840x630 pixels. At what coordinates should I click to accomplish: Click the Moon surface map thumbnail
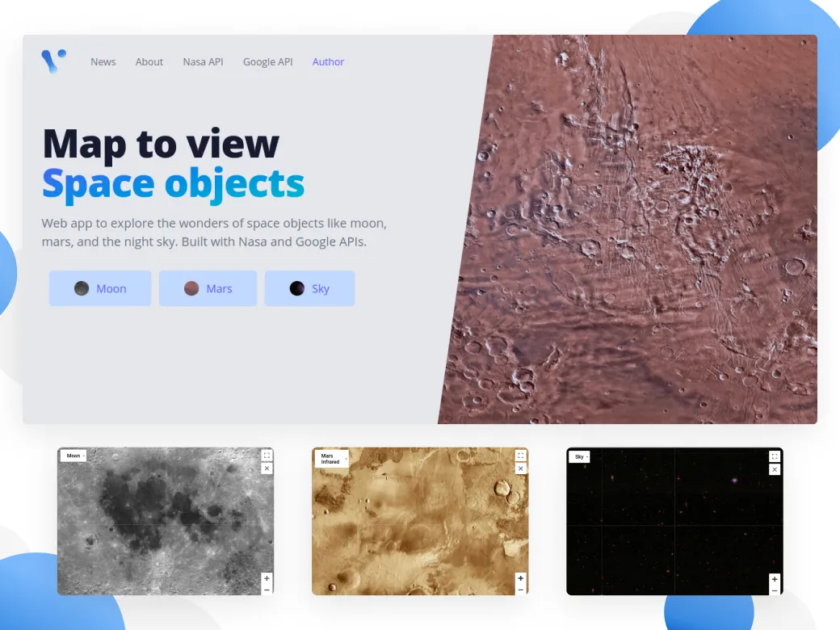(x=166, y=521)
